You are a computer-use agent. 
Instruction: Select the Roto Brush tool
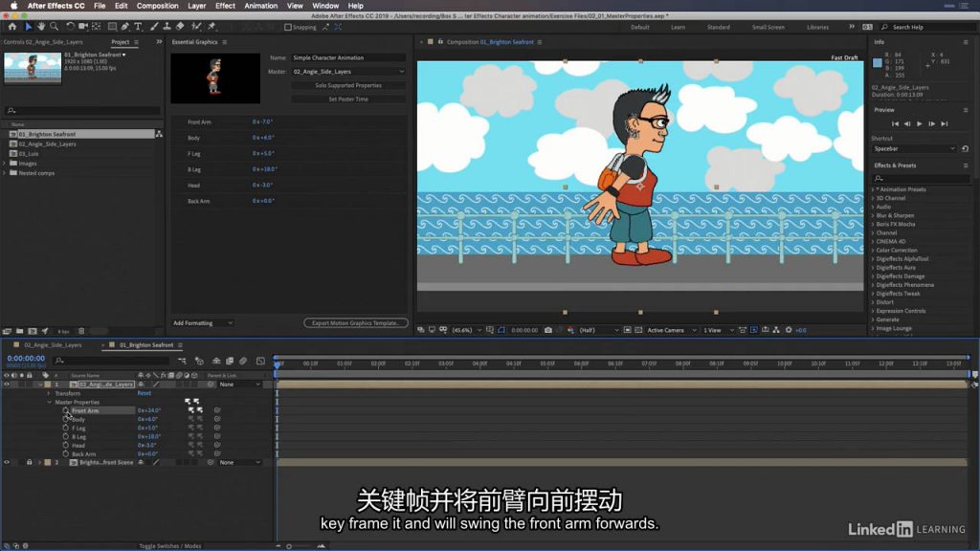coord(196,27)
